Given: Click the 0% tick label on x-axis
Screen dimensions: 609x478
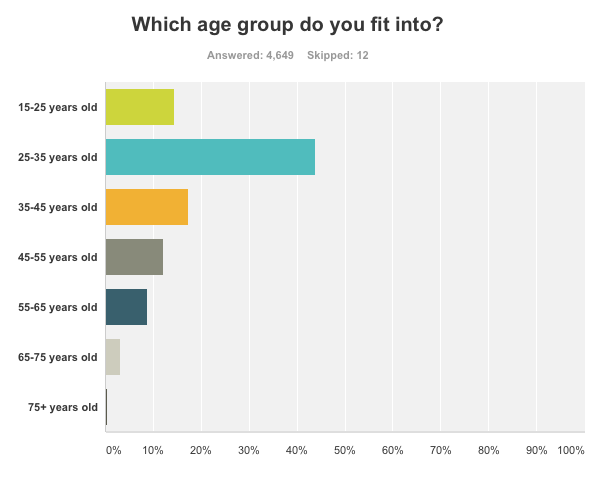Looking at the screenshot, I should (113, 451).
